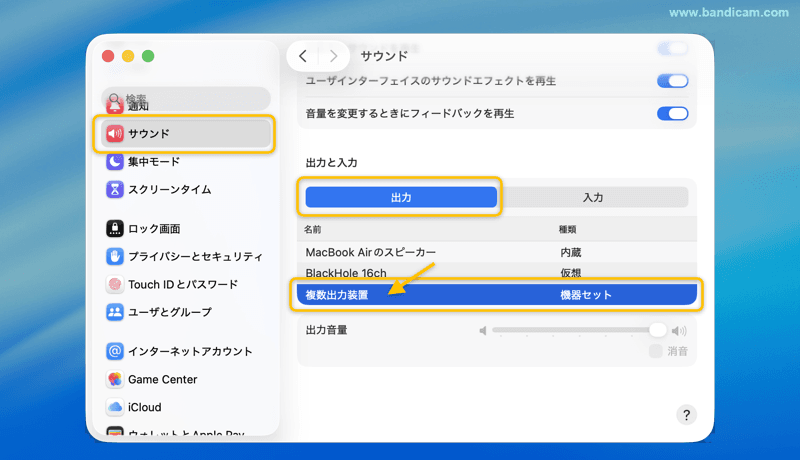Go back with the left chevron
The width and height of the screenshot is (800, 460).
coord(303,56)
